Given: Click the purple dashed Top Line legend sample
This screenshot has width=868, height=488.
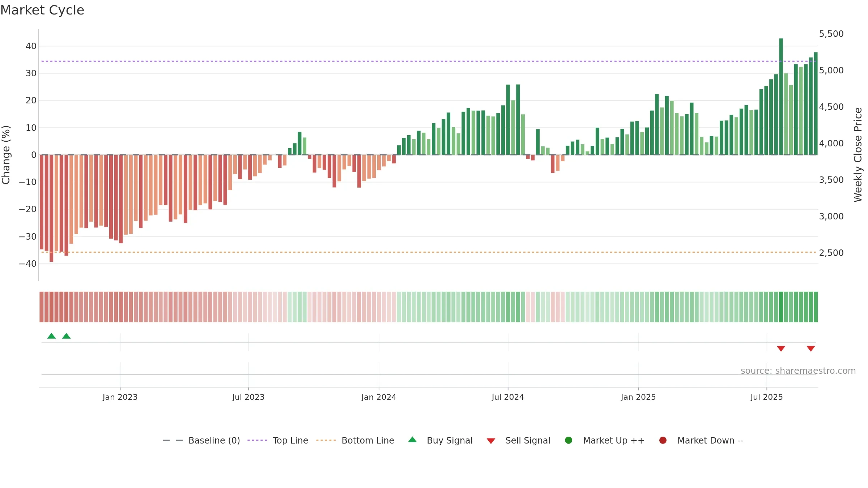Looking at the screenshot, I should point(257,440).
